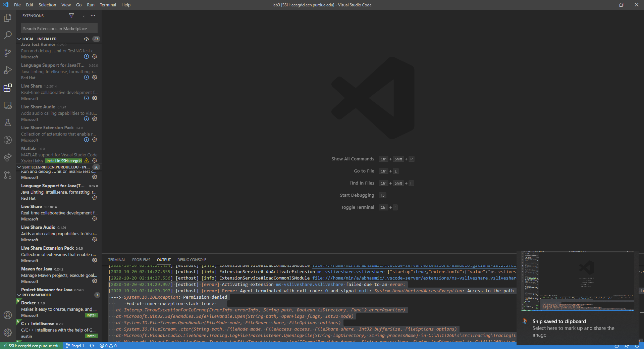Open the View menu
The width and height of the screenshot is (644, 349).
click(66, 5)
